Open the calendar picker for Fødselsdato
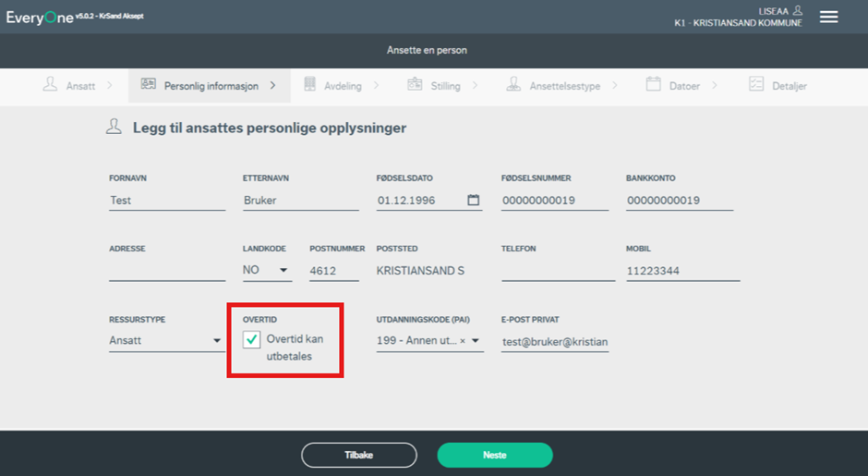The image size is (868, 476). (474, 200)
